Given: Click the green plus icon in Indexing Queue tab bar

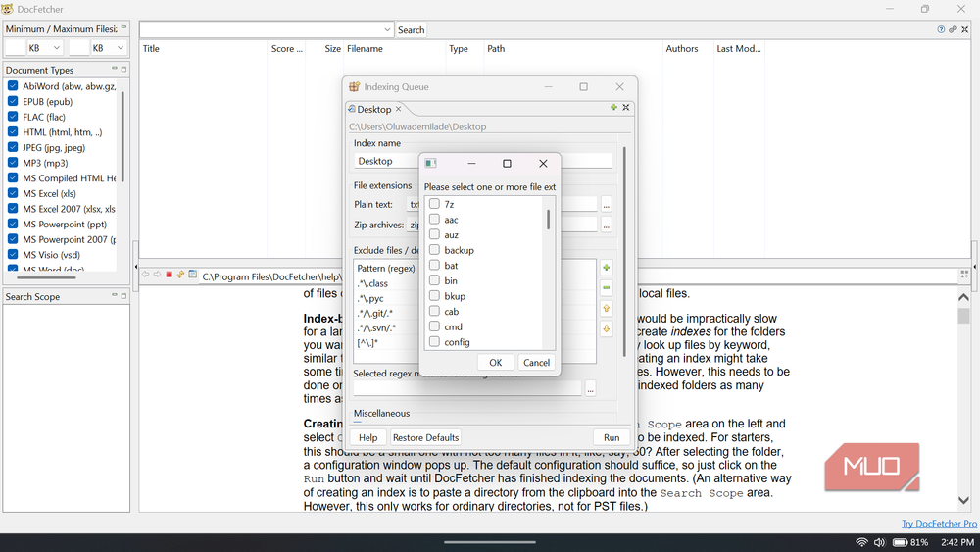Looking at the screenshot, I should tap(613, 108).
